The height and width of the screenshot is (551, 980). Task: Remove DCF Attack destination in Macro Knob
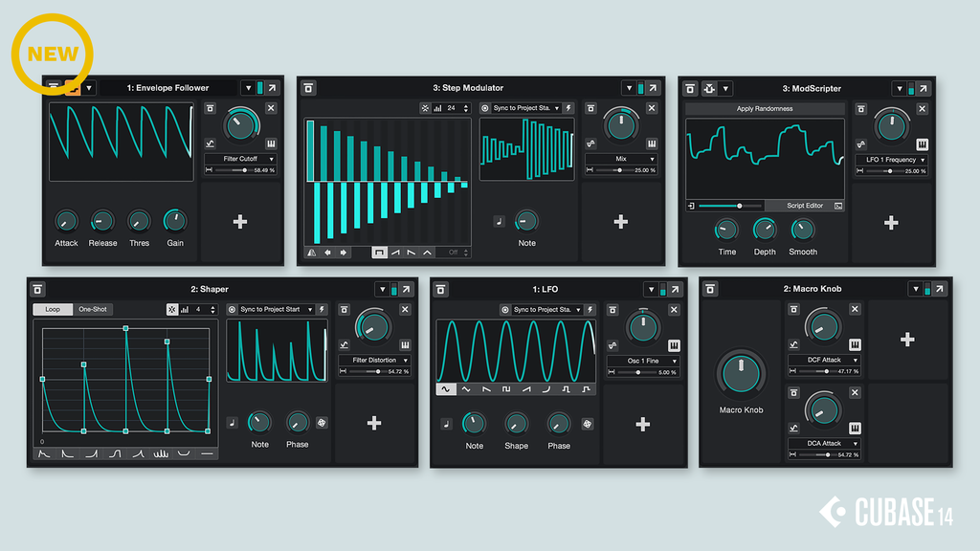coord(855,309)
